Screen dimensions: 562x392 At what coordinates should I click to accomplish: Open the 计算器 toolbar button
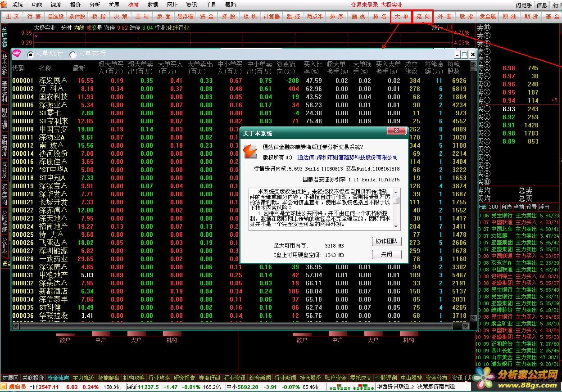[272, 16]
